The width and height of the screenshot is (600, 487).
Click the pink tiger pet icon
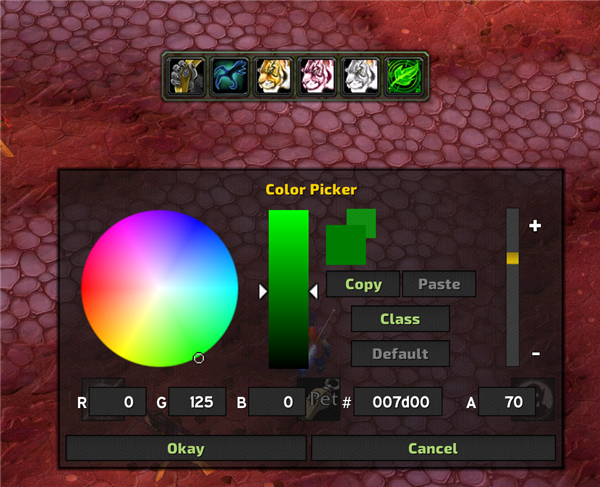coord(317,76)
